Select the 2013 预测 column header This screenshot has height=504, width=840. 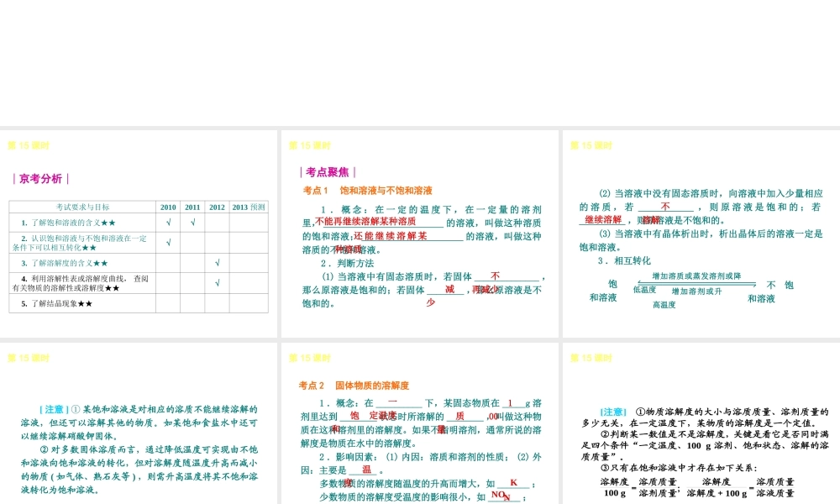(249, 207)
